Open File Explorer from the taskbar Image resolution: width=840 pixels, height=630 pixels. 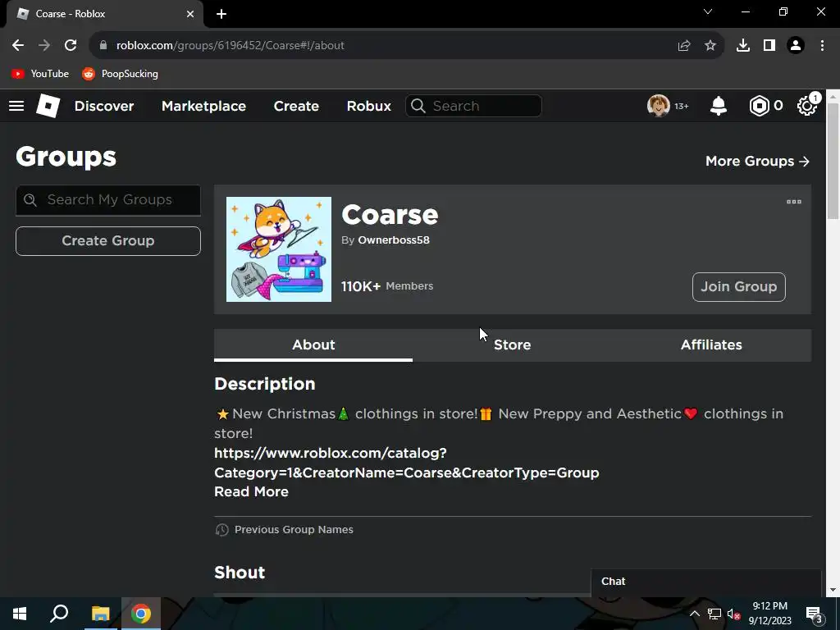click(x=100, y=614)
